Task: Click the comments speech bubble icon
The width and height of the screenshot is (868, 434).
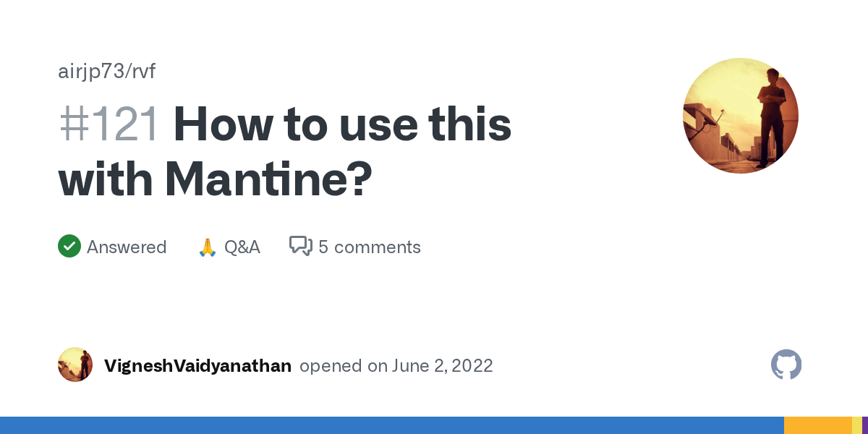Action: tap(300, 247)
